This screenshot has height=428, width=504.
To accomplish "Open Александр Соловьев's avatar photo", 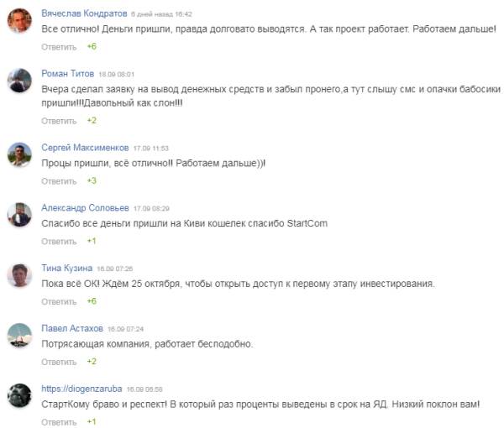I will (x=20, y=215).
